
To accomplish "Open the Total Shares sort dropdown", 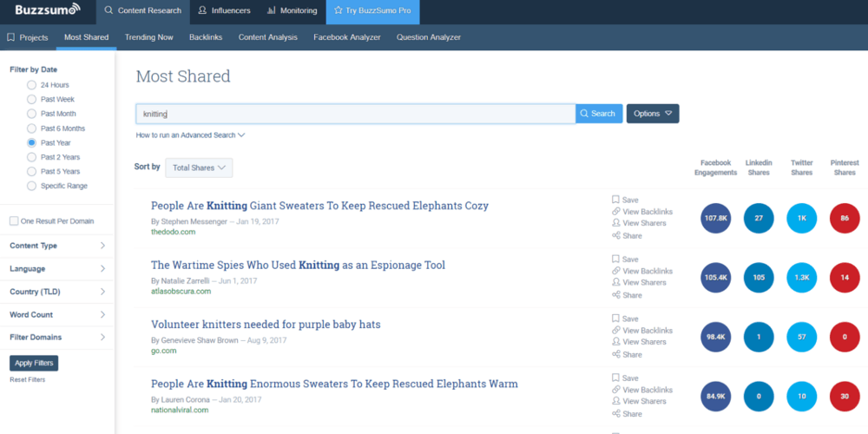I will [x=199, y=168].
